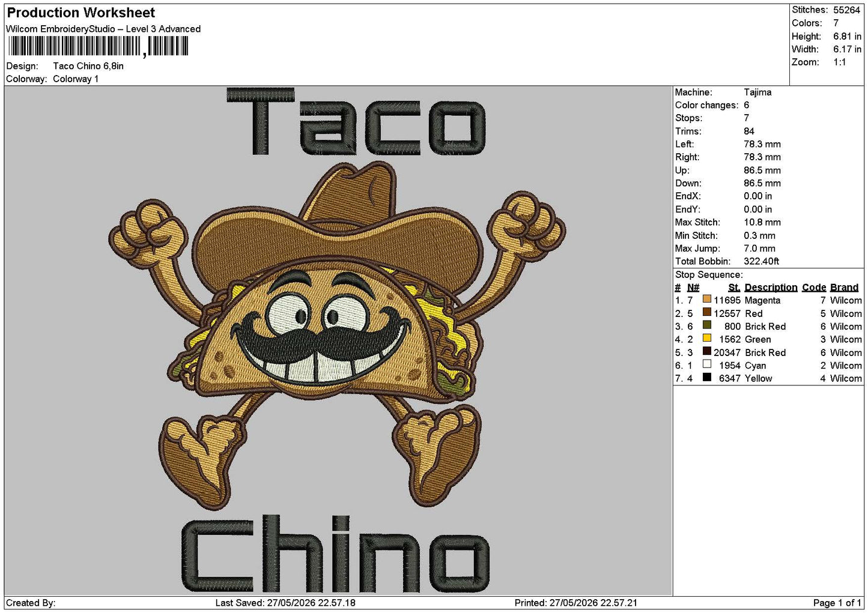Click 'Page 1 of 1' footer text
The height and width of the screenshot is (613, 868).
click(x=837, y=603)
